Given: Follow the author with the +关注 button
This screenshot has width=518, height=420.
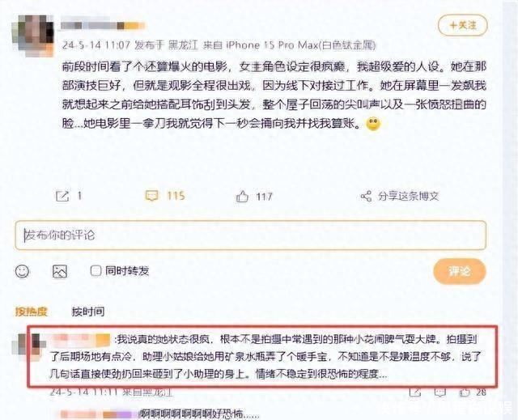Looking at the screenshot, I should pyautogui.click(x=462, y=25).
